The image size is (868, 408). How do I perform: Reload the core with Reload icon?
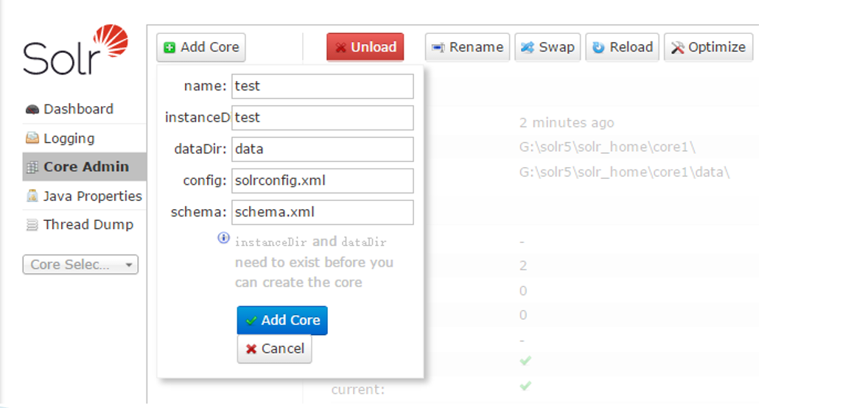click(598, 47)
